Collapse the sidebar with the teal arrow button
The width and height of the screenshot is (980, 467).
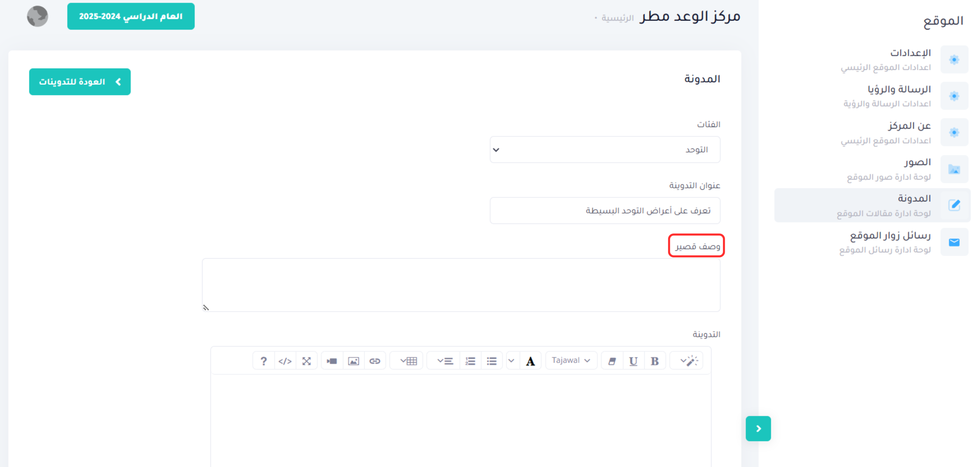(x=758, y=429)
